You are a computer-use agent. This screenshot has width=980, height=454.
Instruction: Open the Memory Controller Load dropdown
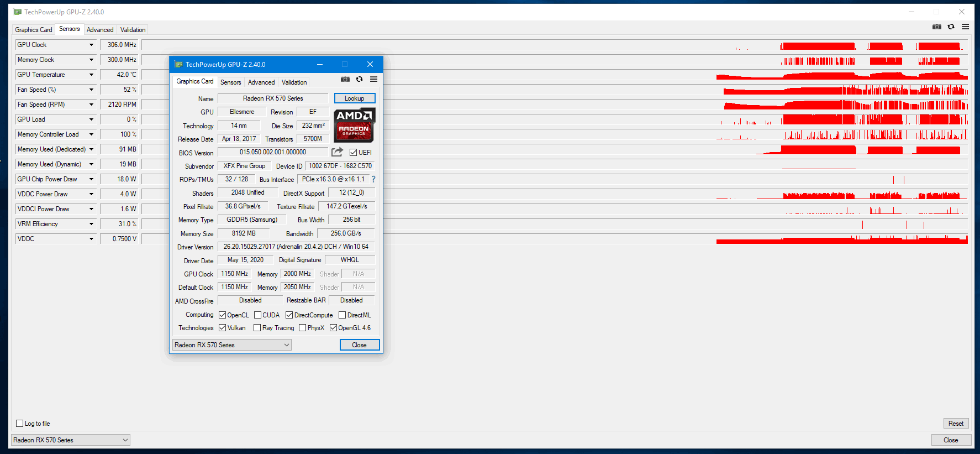[x=91, y=134]
